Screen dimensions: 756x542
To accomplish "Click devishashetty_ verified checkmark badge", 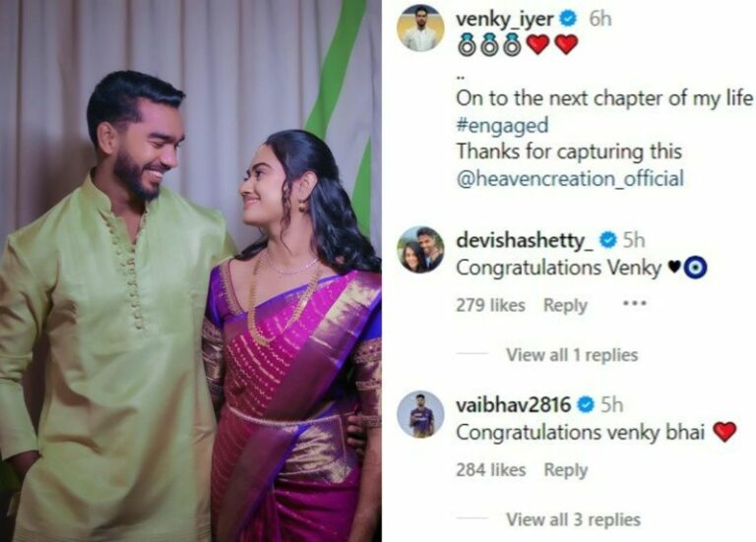I will coord(608,240).
